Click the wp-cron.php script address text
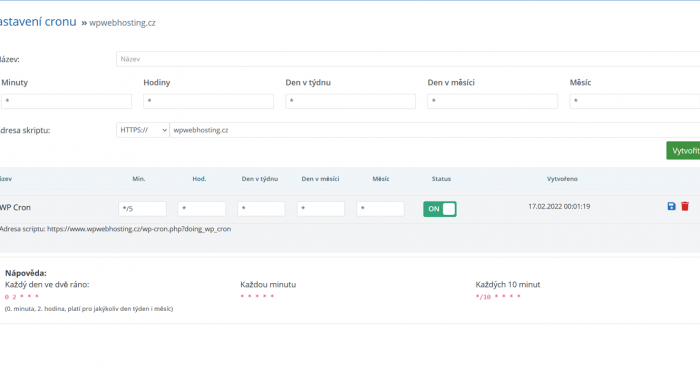This screenshot has height=390, width=700. (x=139, y=229)
